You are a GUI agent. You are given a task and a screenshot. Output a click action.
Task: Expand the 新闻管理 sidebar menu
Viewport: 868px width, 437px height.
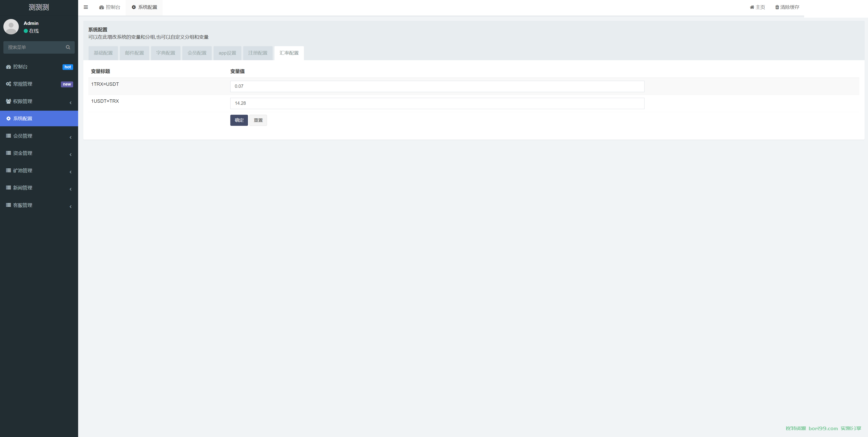point(23,188)
